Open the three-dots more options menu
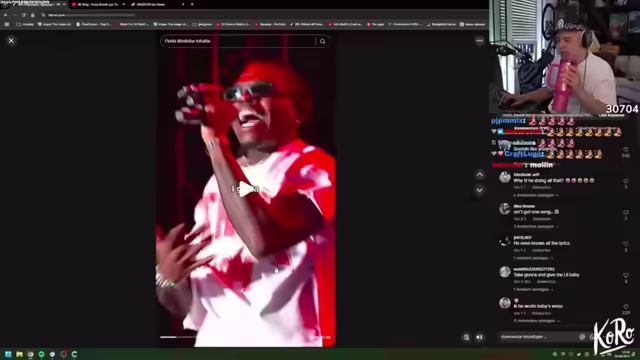The image size is (640, 360). [x=479, y=40]
